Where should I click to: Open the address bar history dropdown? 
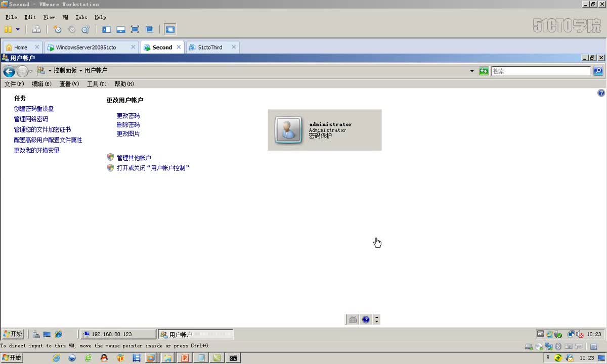pyautogui.click(x=472, y=71)
